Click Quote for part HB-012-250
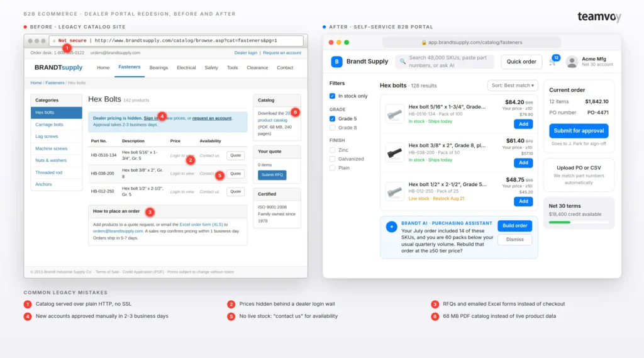 (235, 192)
